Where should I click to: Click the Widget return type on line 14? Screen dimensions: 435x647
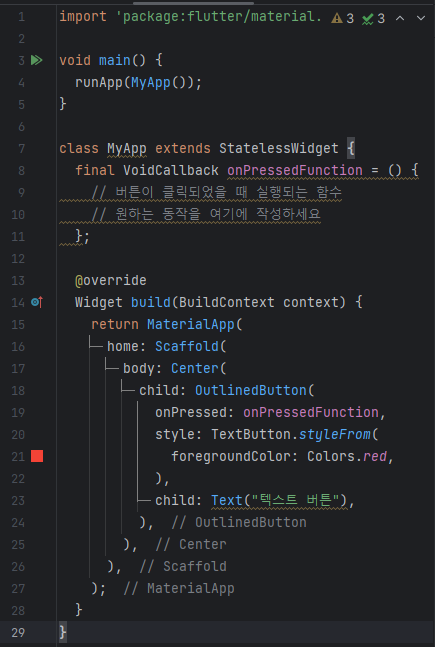(x=99, y=302)
